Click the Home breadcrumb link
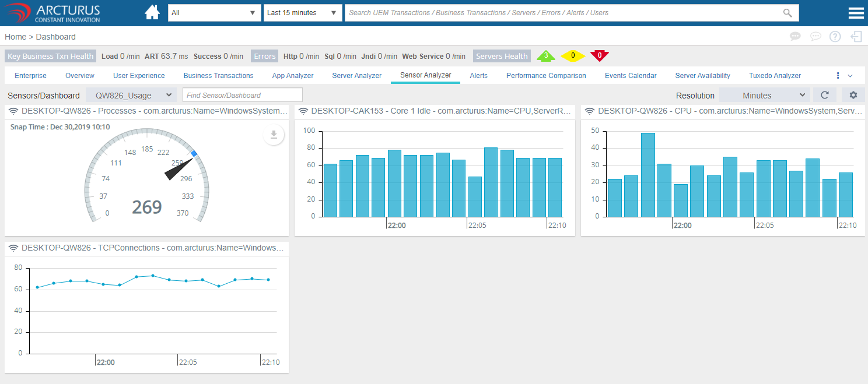868x384 pixels. pyautogui.click(x=16, y=37)
